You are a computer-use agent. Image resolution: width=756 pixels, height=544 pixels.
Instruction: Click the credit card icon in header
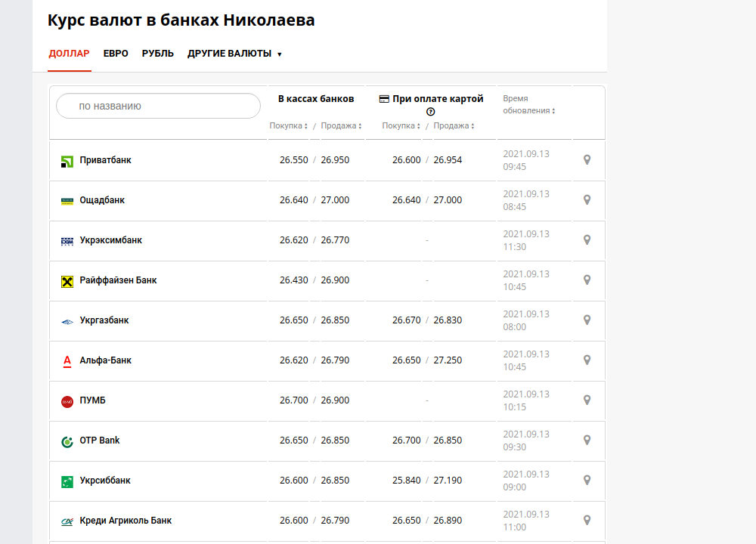(x=384, y=99)
